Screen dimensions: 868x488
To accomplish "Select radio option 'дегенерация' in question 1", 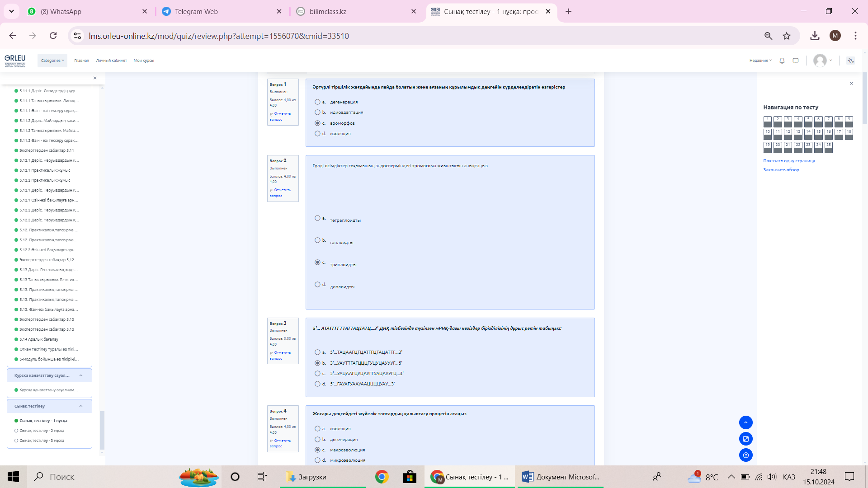I will (x=317, y=102).
